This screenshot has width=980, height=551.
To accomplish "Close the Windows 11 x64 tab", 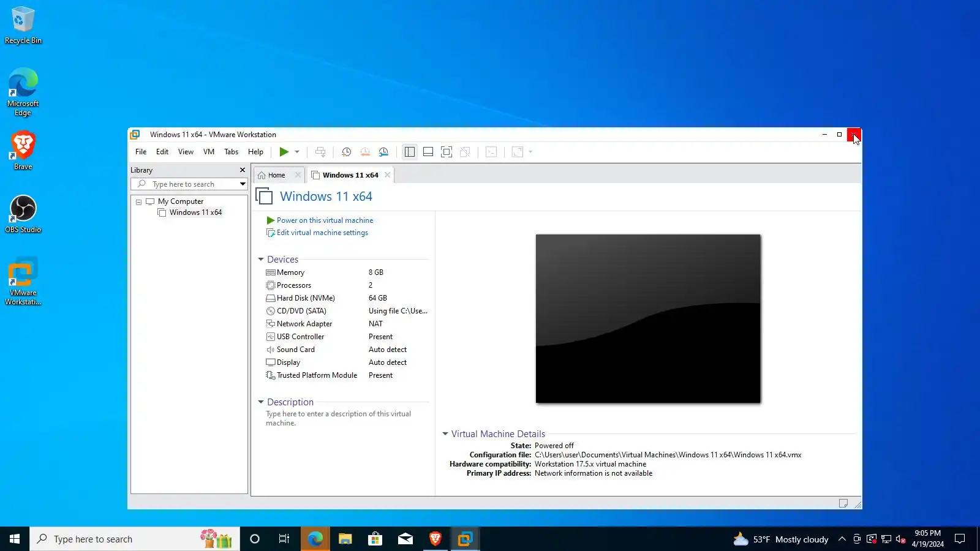I will (388, 175).
